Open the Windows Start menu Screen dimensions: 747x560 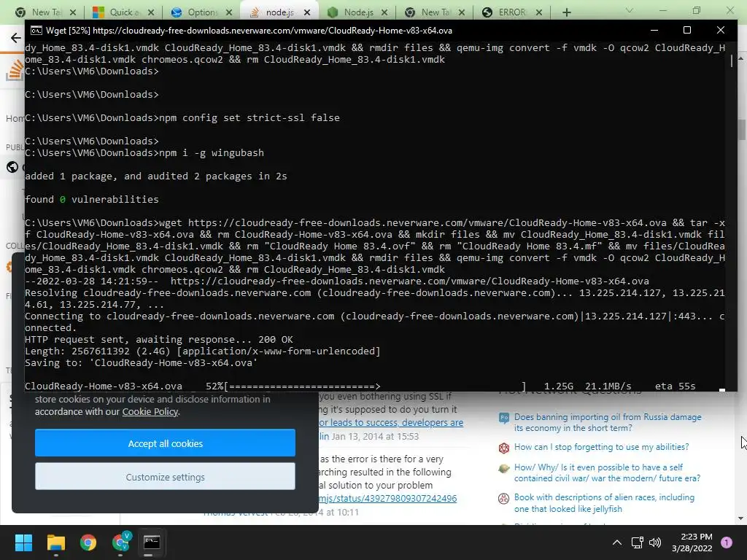(23, 542)
